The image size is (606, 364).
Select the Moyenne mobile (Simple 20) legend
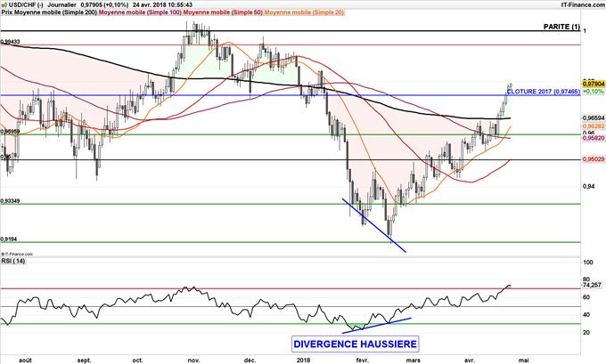click(x=304, y=12)
